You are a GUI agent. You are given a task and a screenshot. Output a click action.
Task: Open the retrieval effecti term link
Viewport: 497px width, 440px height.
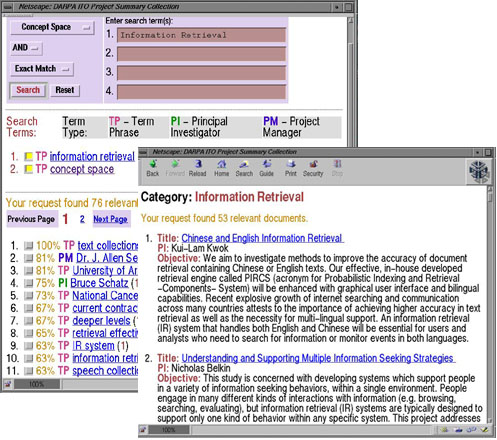click(x=105, y=333)
